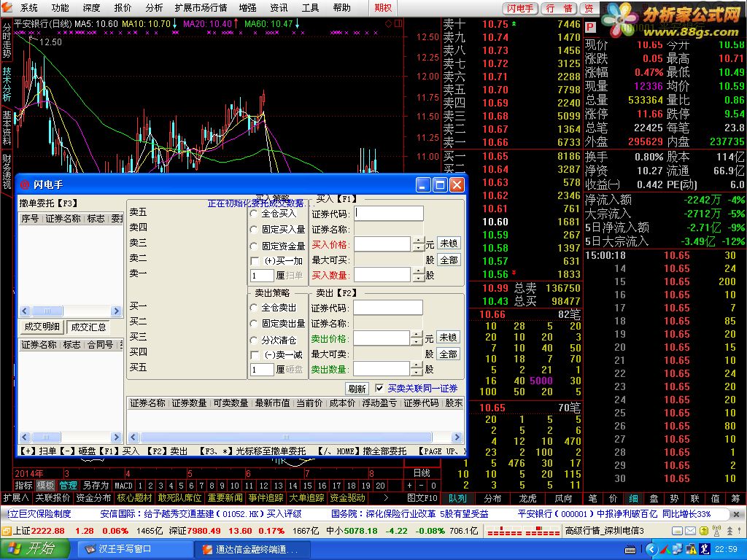The width and height of the screenshot is (747, 560).
Task: Select the 固定卖出量 radio option
Action: point(254,323)
